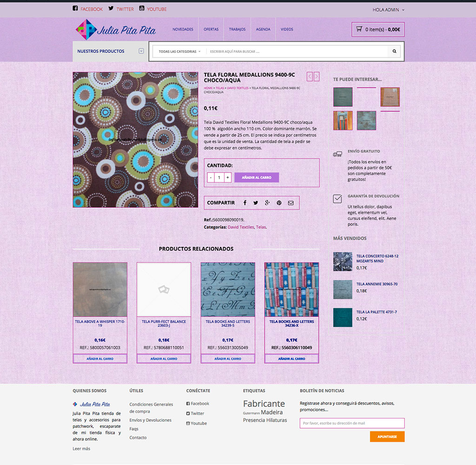476x465 pixels.
Task: Open Tela Concerto 6248-12 thumbnail
Action: (343, 261)
